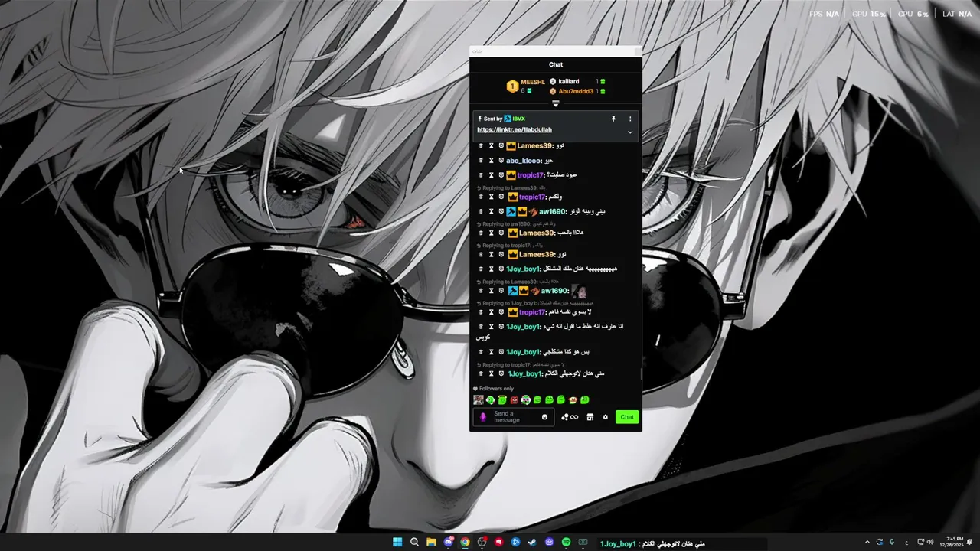The image size is (980, 551).
Task: Open the chat shop storefront icon
Action: 590,417
